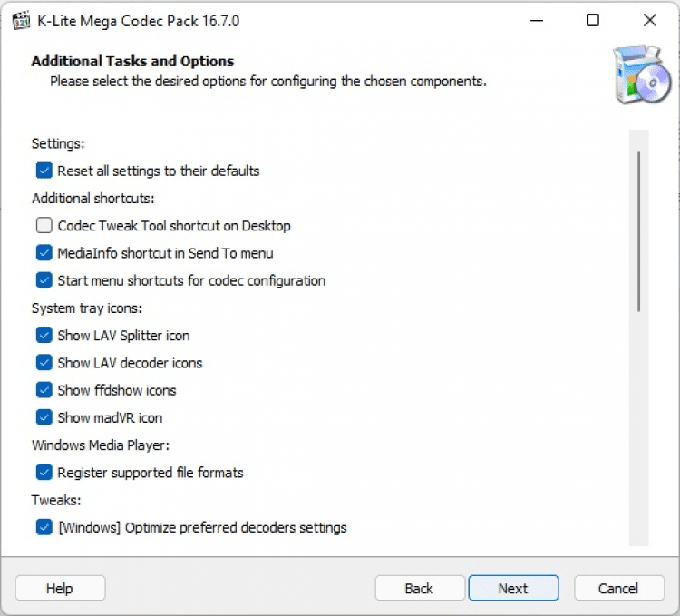Uncheck Reset all settings to their defaults
The image size is (680, 616).
coord(44,171)
